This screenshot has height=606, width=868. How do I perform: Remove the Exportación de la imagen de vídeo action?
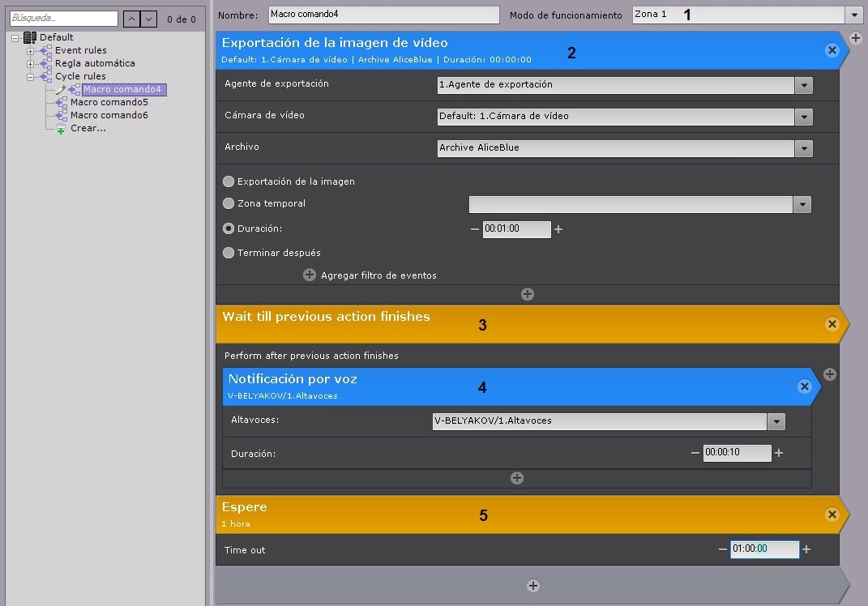(832, 50)
